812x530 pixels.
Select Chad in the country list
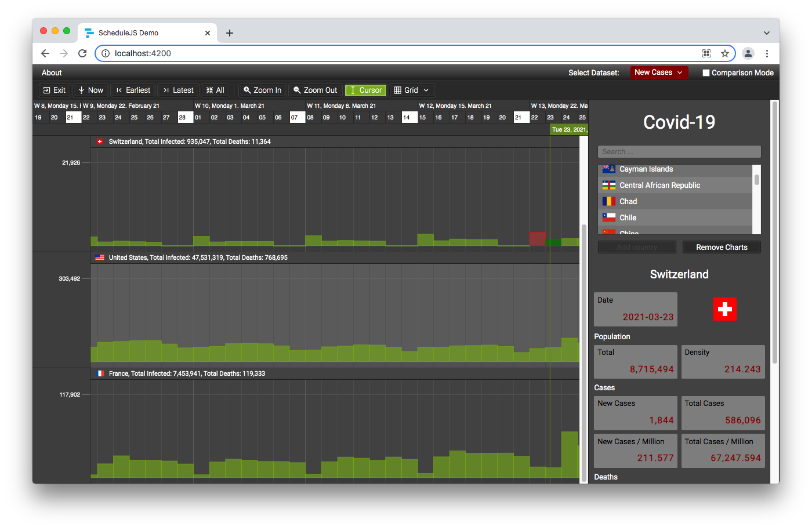point(675,201)
